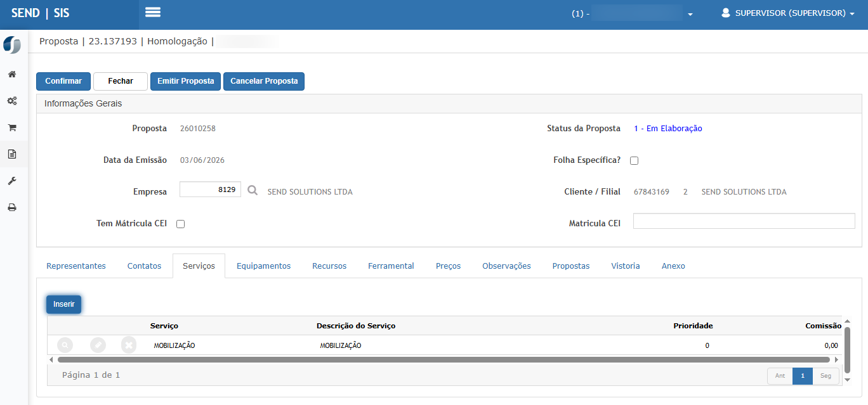The width and height of the screenshot is (868, 405).
Task: Click the Prioridade column header
Action: (693, 326)
